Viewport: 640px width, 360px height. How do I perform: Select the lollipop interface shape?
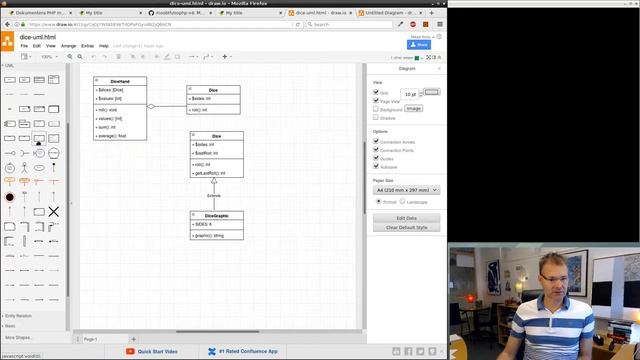point(10,153)
